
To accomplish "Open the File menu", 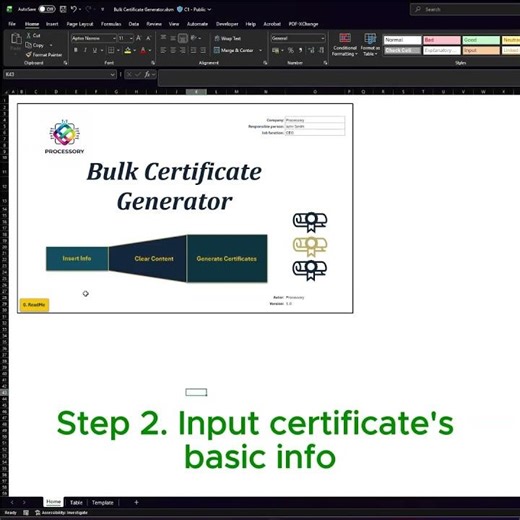I will pyautogui.click(x=12, y=24).
